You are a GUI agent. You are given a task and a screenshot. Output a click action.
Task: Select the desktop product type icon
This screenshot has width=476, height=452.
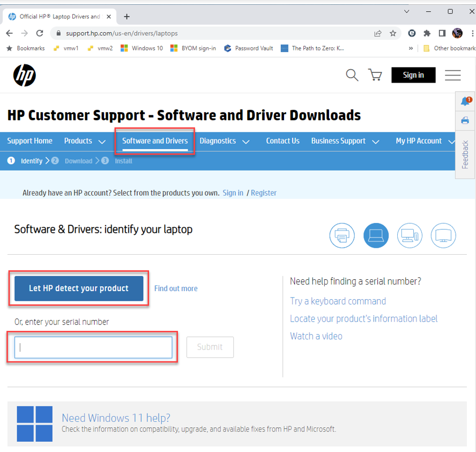(x=410, y=235)
